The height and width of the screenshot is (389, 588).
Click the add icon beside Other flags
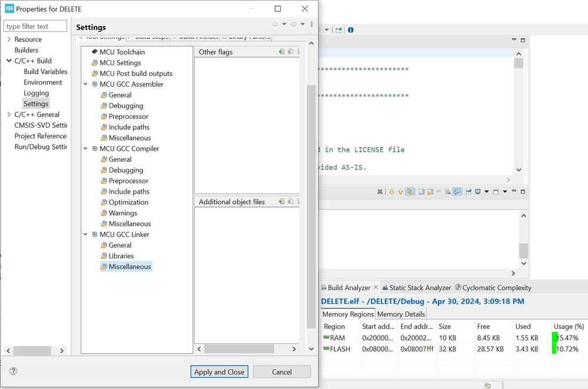281,52
